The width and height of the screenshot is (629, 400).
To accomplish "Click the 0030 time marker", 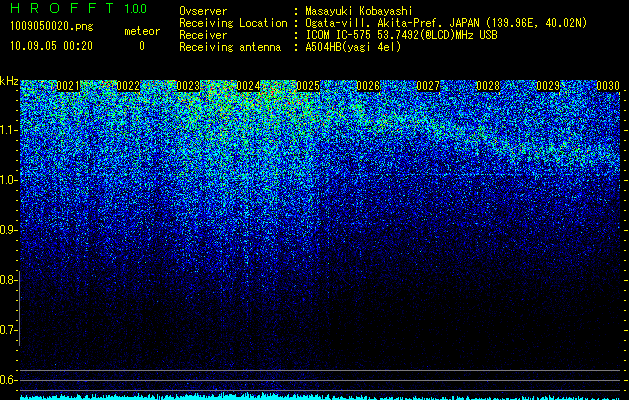I will [x=608, y=86].
